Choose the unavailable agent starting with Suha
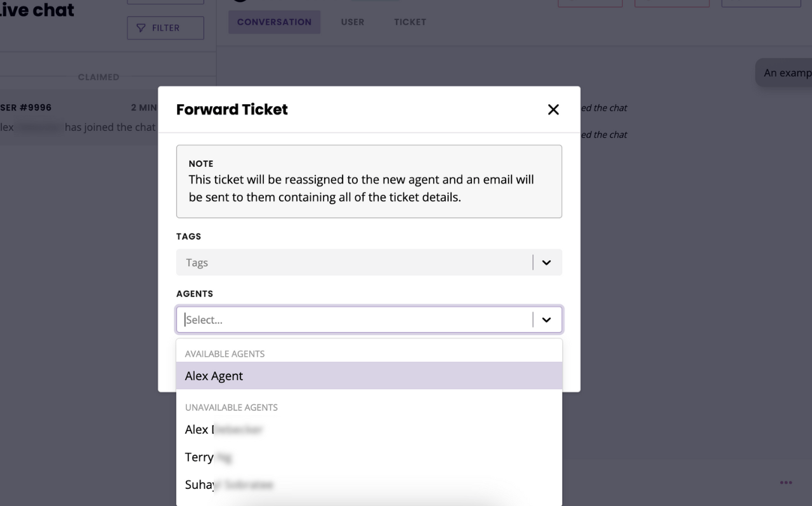 tap(369, 484)
